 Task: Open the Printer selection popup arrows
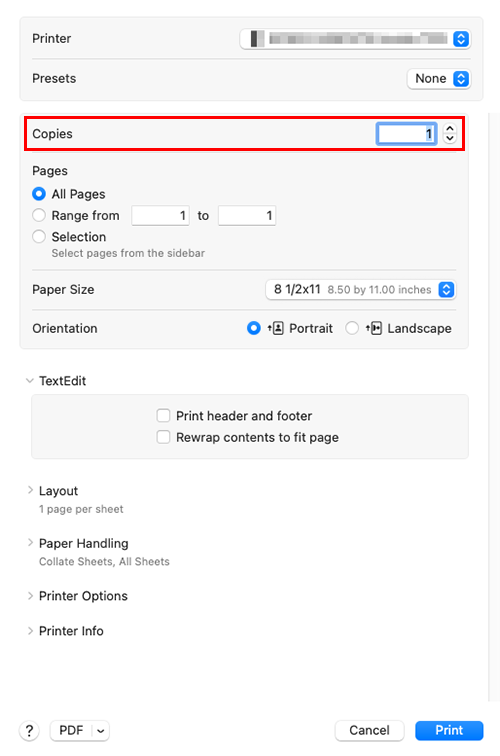pyautogui.click(x=461, y=39)
